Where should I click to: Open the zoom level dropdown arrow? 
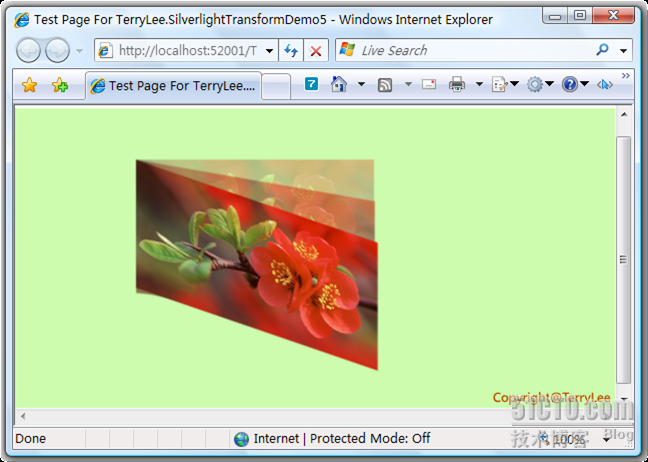click(x=606, y=439)
